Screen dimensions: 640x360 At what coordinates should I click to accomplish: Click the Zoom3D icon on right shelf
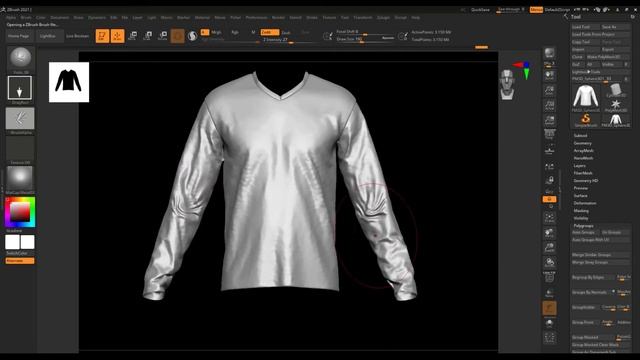pyautogui.click(x=549, y=248)
